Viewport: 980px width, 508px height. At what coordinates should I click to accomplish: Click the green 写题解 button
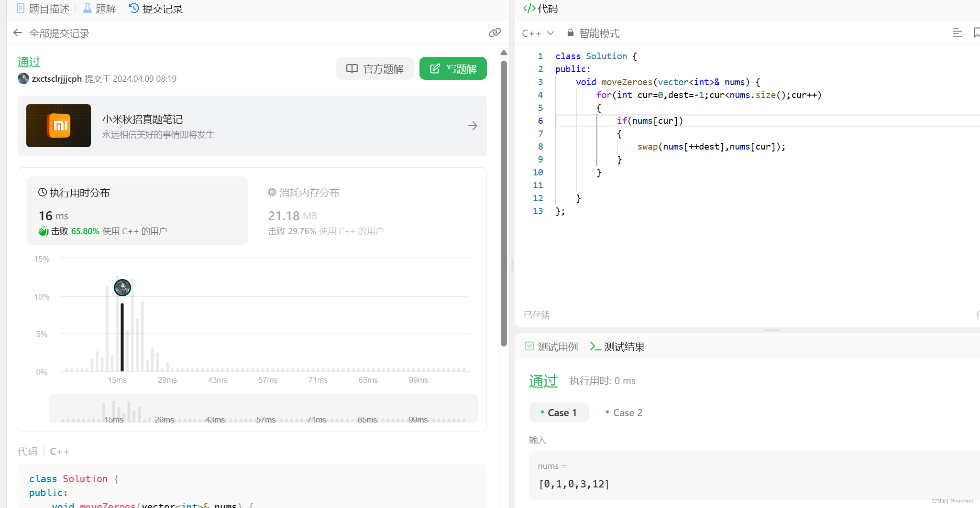point(453,68)
